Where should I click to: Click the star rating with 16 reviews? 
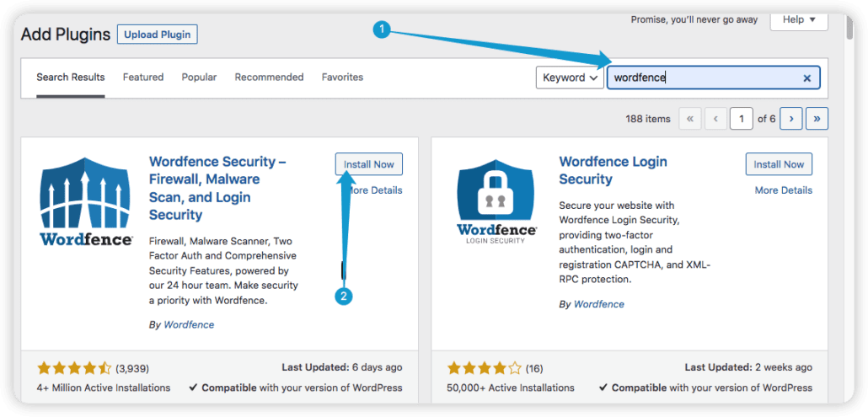click(485, 368)
